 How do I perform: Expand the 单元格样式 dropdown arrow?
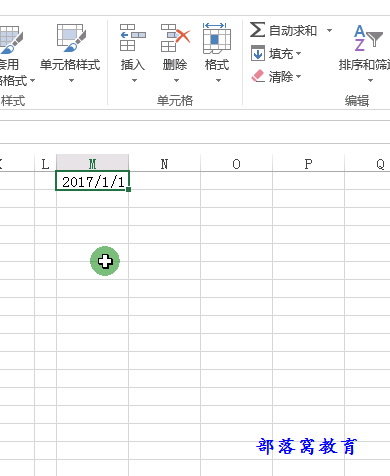click(71, 80)
